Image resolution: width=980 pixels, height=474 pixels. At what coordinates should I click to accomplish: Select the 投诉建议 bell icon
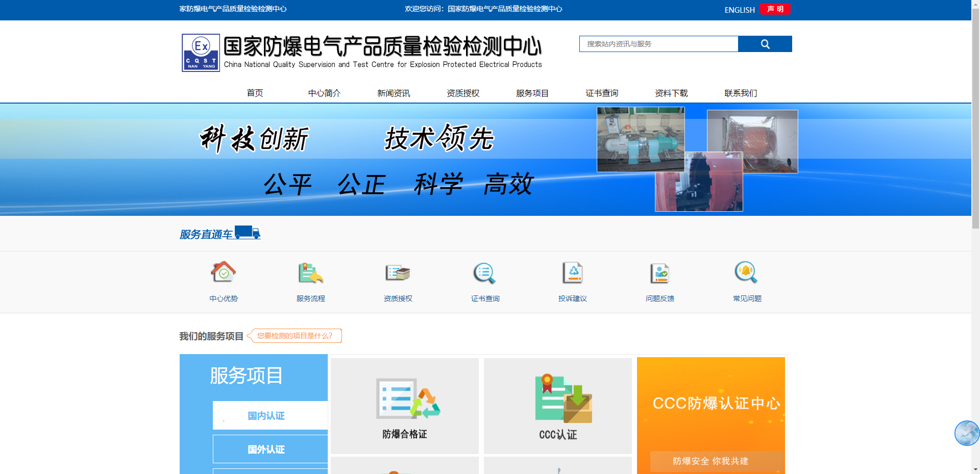coord(572,273)
